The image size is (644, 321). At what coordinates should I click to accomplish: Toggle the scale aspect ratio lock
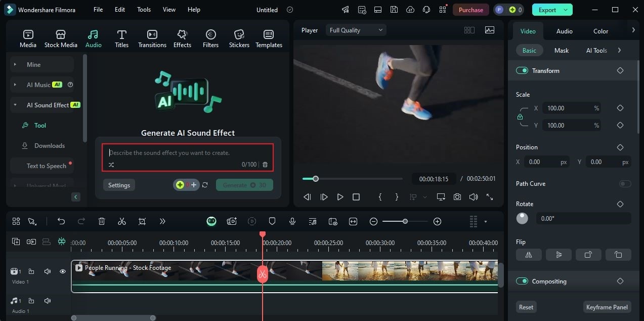(x=520, y=117)
